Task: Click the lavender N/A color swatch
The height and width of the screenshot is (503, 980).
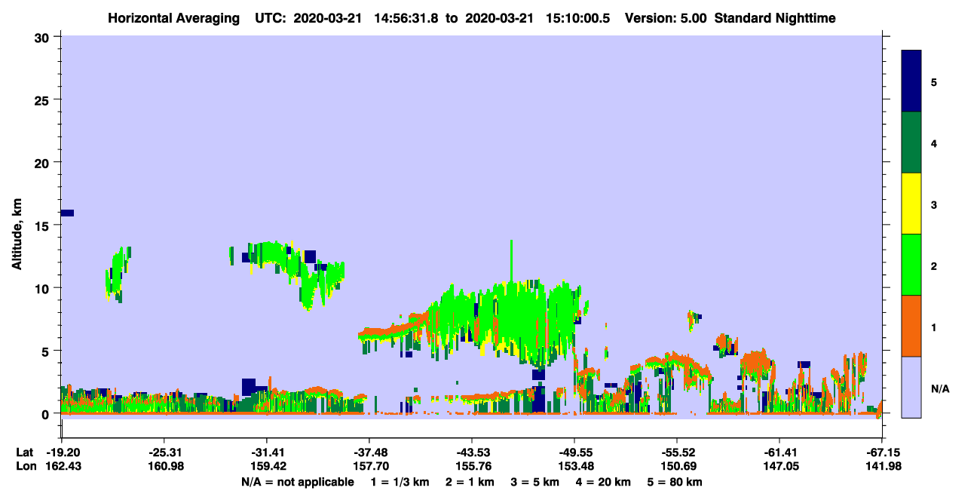Action: point(911,387)
